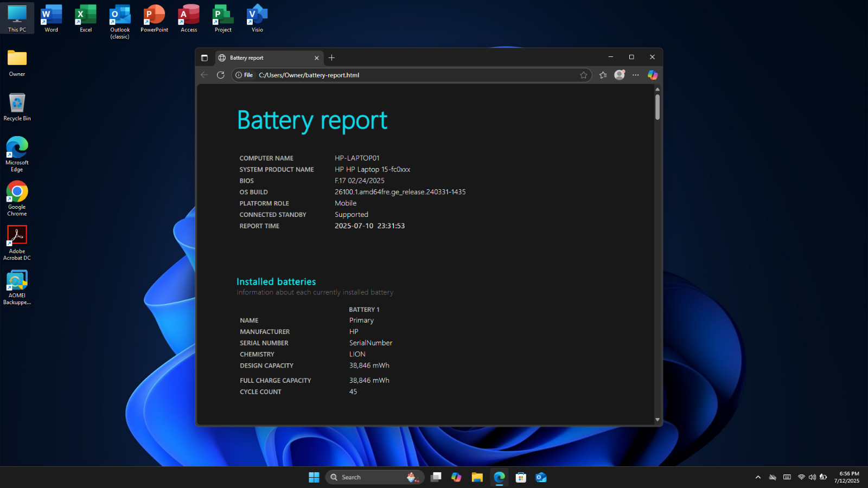The image size is (868, 488).
Task: Click the vertical scrollbar thumb
Action: pyautogui.click(x=658, y=107)
